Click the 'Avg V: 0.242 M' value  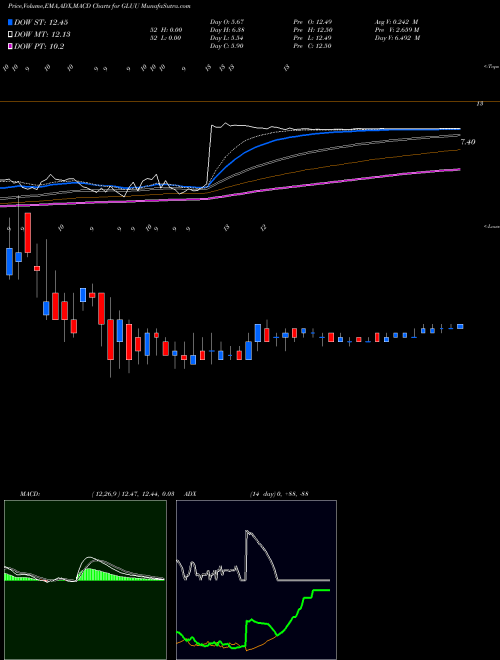click(396, 22)
